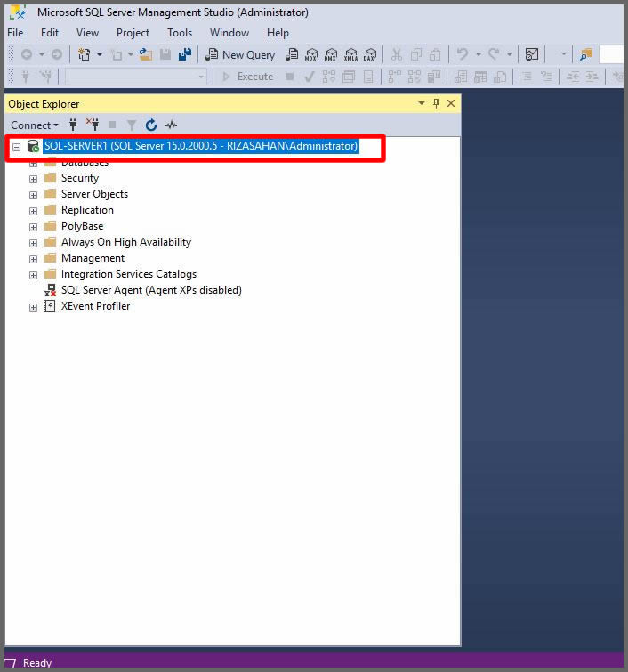Click the Connect Object Explorer plug icon
Image resolution: width=628 pixels, height=672 pixels.
[73, 125]
